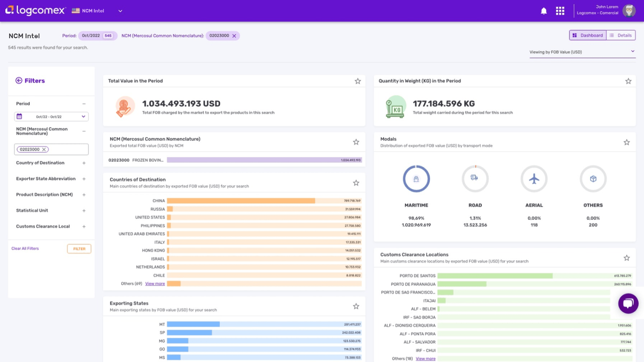Open the notifications bell

544,11
